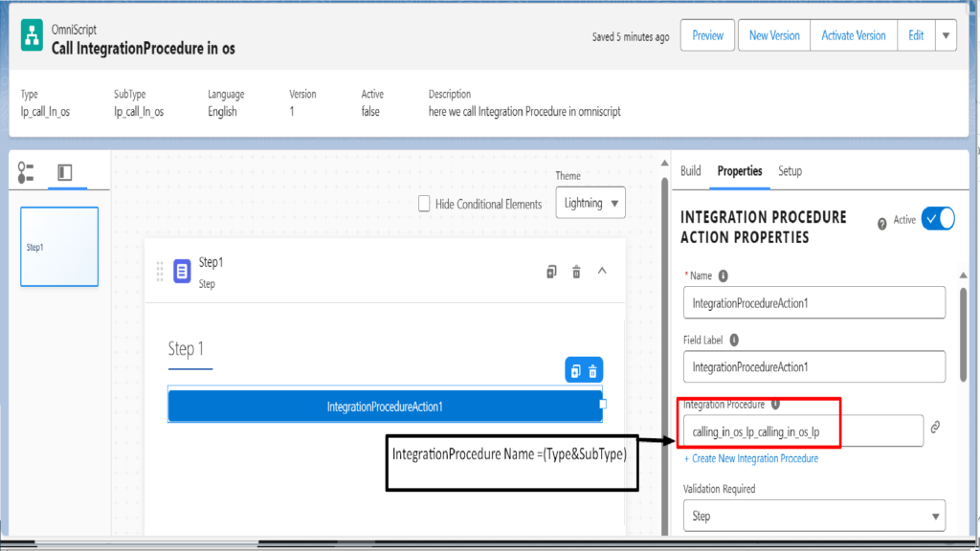Open the Theme Lightning dropdown
Image resolution: width=980 pixels, height=551 pixels.
[x=590, y=203]
